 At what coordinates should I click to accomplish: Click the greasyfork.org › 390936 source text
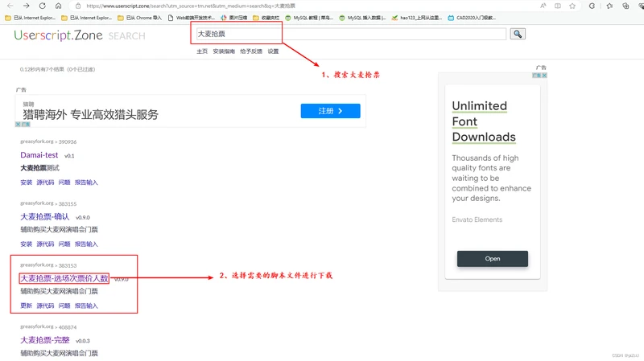pyautogui.click(x=48, y=142)
